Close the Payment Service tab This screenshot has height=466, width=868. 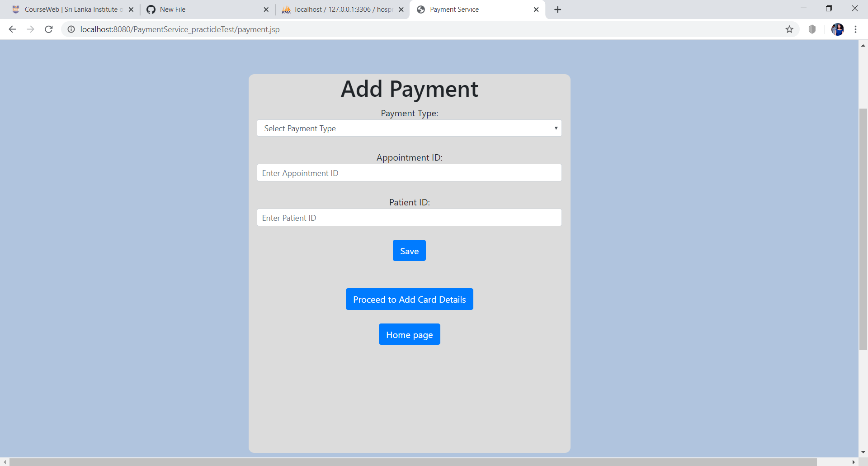[x=536, y=10]
